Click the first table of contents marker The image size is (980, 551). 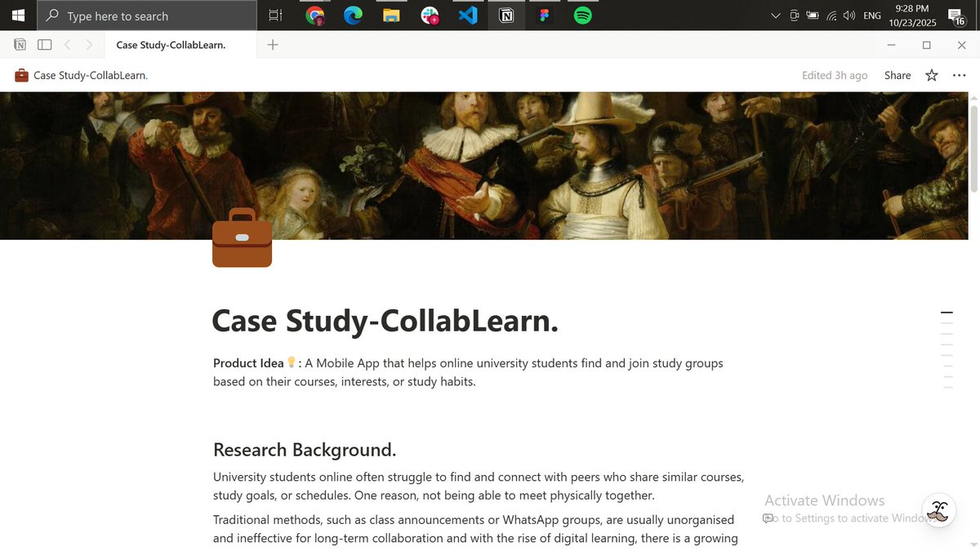tap(947, 313)
